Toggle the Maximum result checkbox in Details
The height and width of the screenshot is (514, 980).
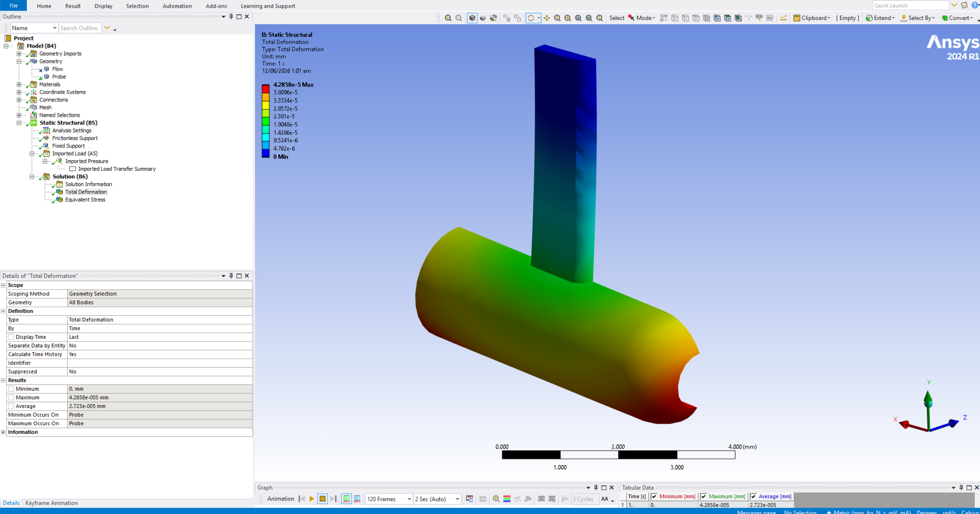coord(11,397)
